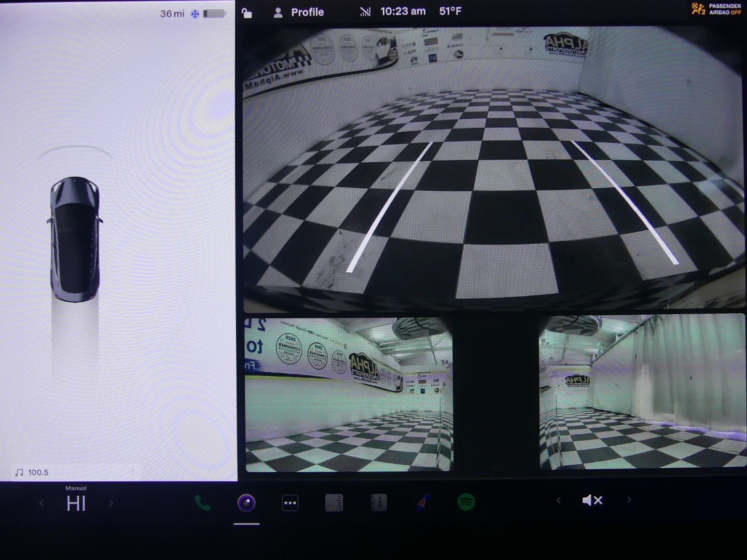Launch the Energy graph app
747x560 pixels.
coord(334,502)
